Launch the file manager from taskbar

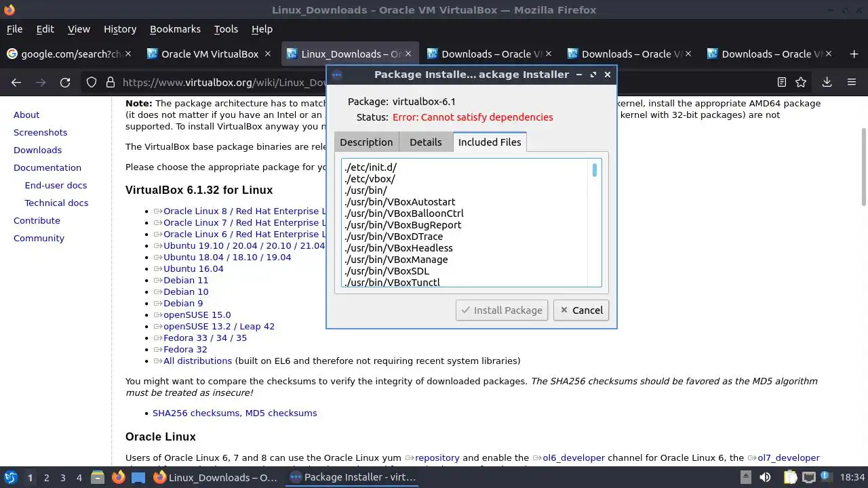[x=98, y=477]
